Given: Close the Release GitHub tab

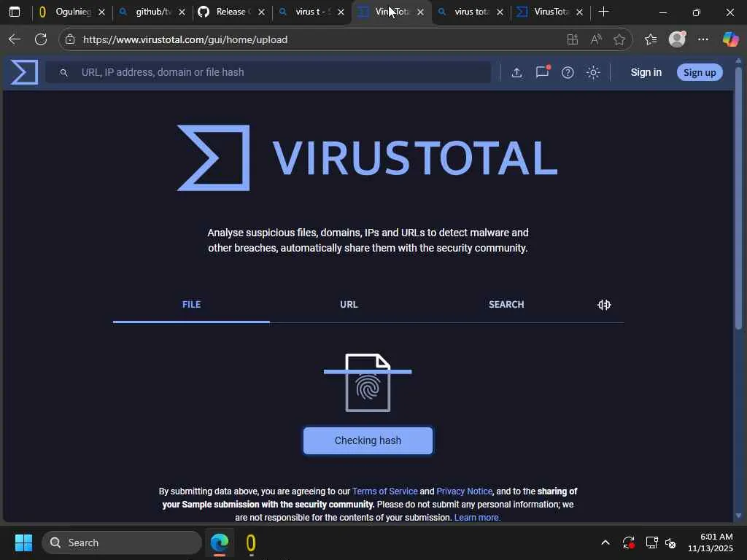Looking at the screenshot, I should [261, 12].
